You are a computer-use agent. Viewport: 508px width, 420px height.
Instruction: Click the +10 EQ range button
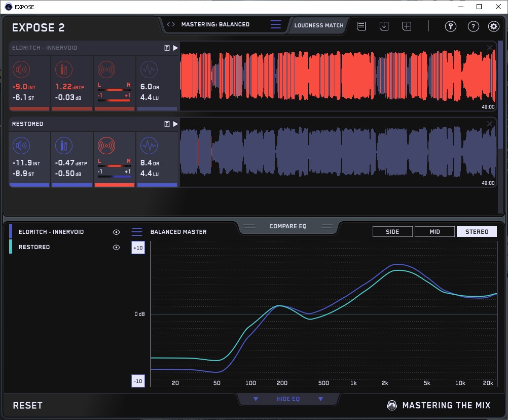[138, 248]
